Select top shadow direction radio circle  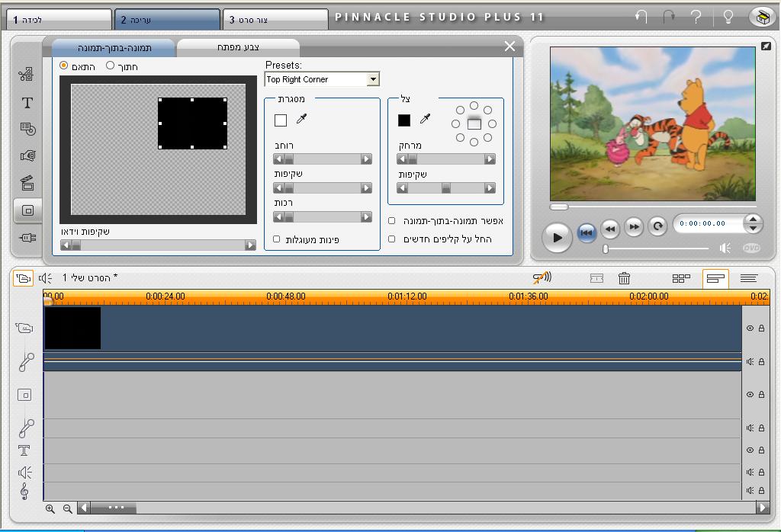[474, 105]
